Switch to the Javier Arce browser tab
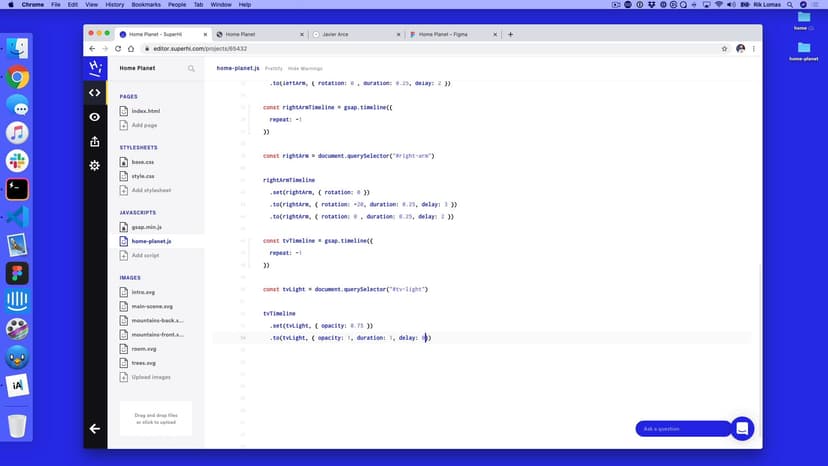Screen dimensions: 828x466 (x=355, y=34)
